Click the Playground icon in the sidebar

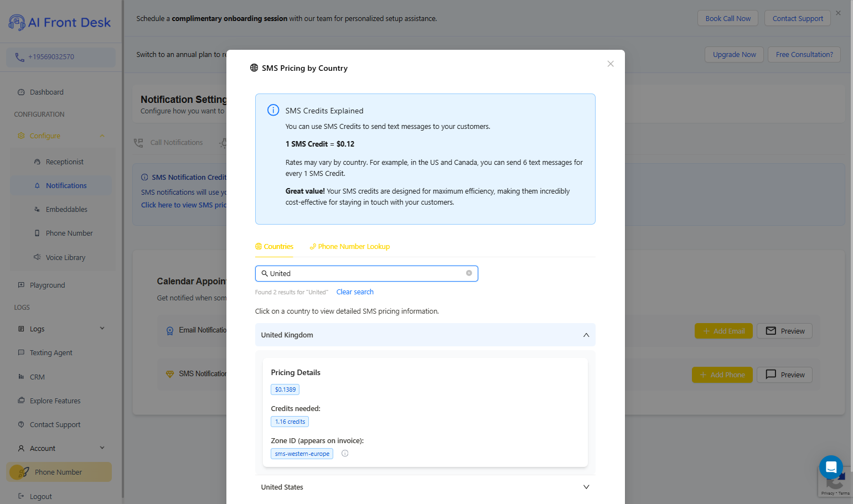21,285
